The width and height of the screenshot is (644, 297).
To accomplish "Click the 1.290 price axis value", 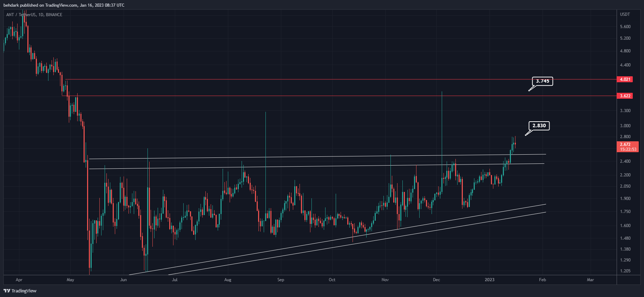I will 625,260.
